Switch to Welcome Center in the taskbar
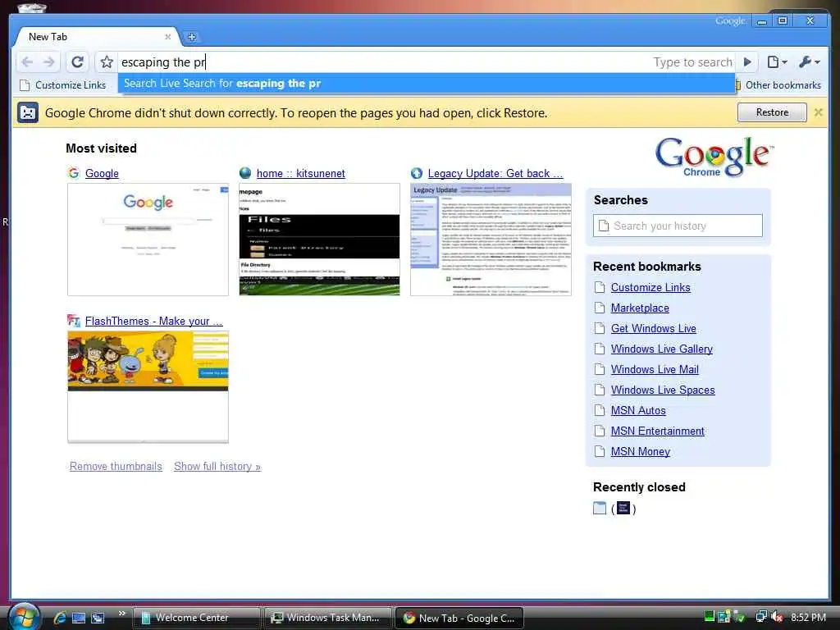The image size is (840, 630). 195,618
